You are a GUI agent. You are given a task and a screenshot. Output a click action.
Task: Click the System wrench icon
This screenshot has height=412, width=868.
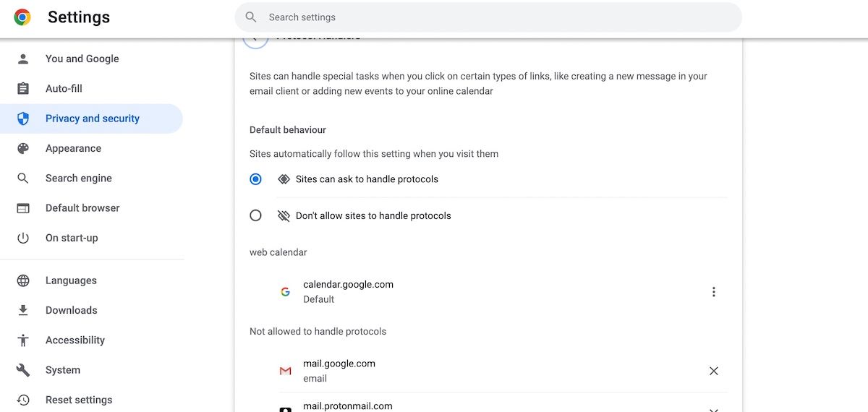click(x=23, y=370)
